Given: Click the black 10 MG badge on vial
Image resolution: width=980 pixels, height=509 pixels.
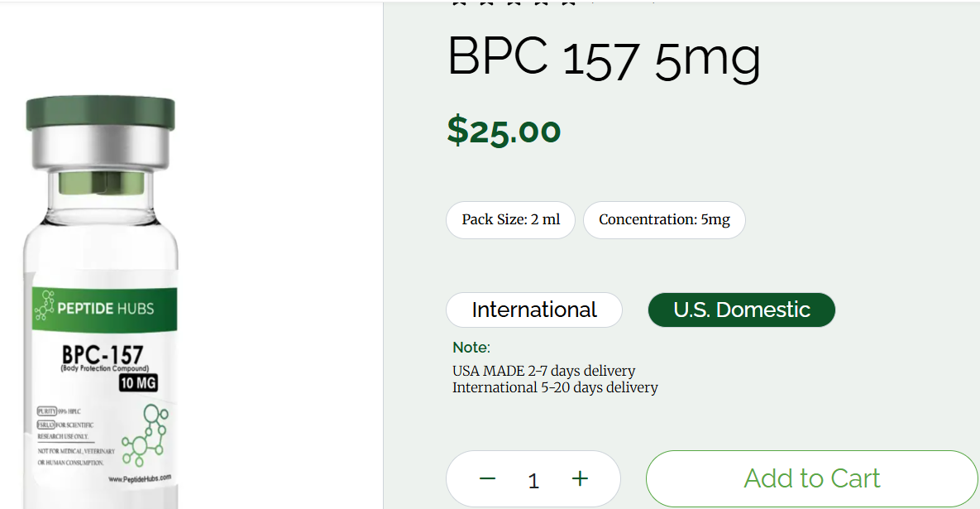Looking at the screenshot, I should 138,383.
